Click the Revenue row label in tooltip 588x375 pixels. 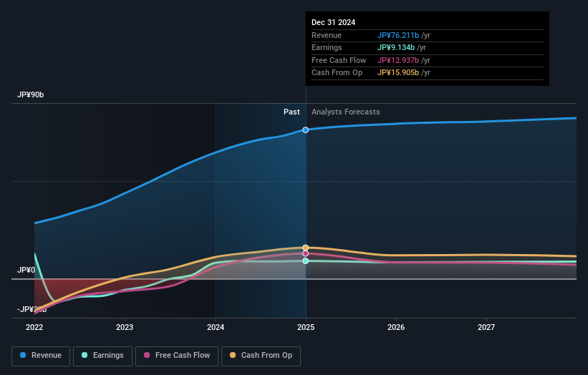click(x=327, y=35)
